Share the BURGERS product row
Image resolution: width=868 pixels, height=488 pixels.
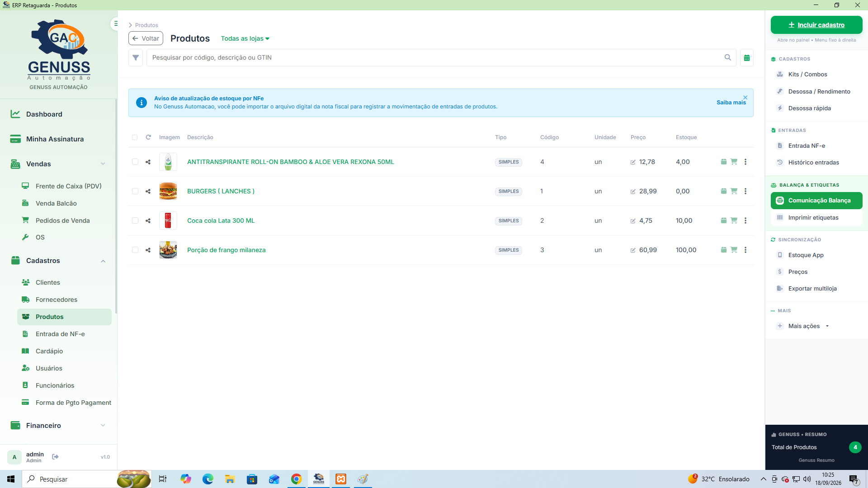(148, 191)
